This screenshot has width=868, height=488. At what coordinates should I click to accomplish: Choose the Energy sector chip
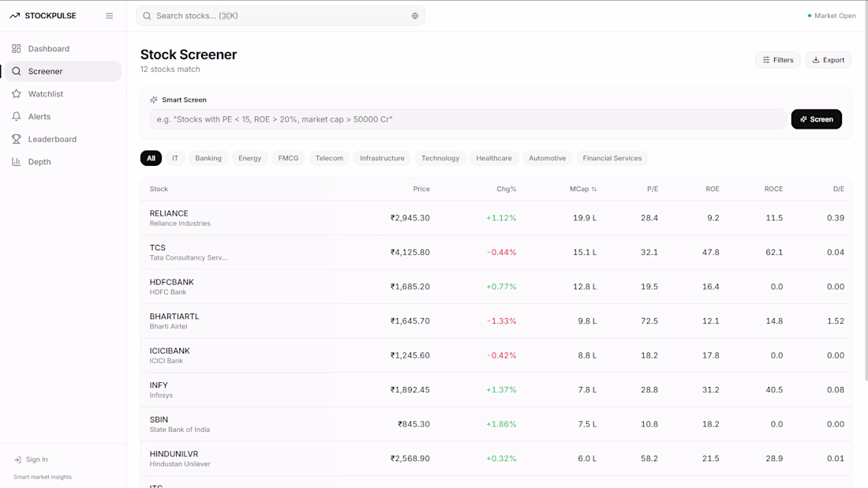point(249,159)
